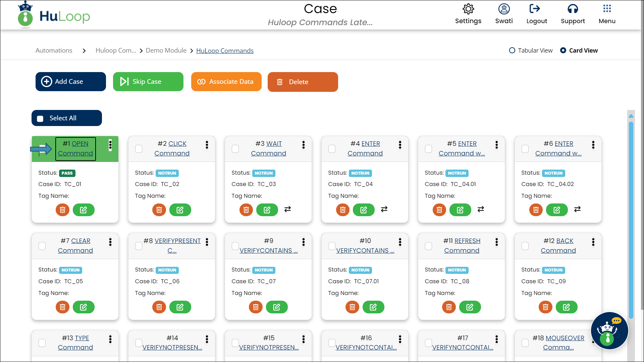Open Swati user profile icon

[504, 9]
